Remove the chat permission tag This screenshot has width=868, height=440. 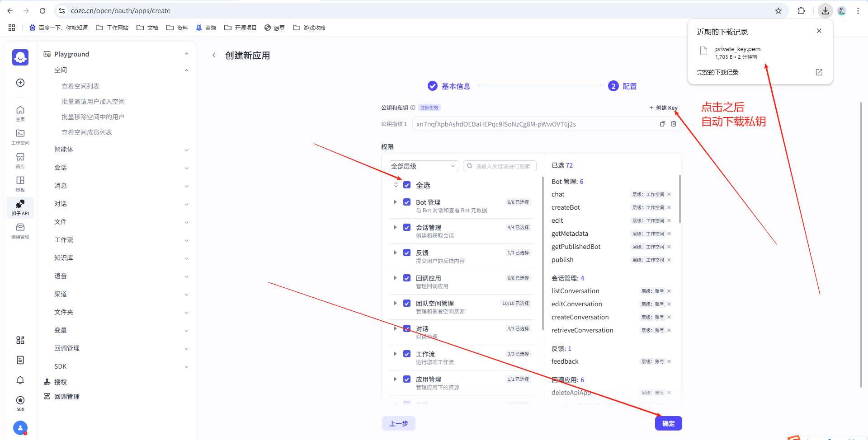pyautogui.click(x=669, y=194)
